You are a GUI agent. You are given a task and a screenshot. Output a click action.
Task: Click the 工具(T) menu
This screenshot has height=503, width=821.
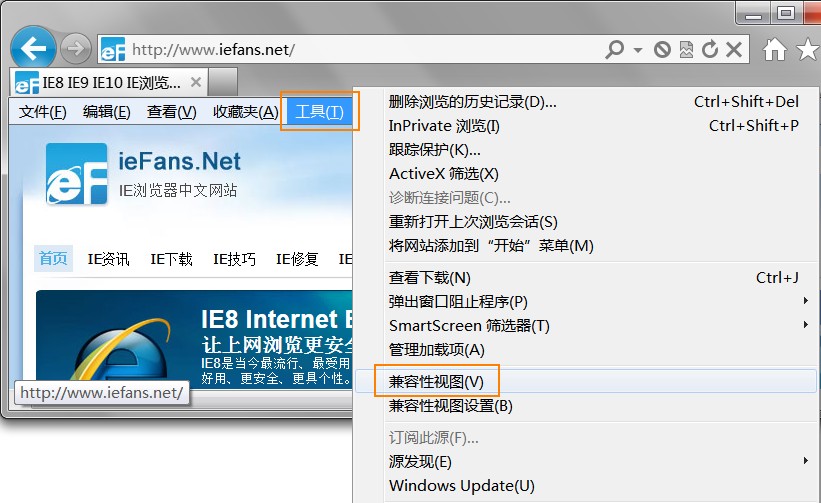[319, 111]
